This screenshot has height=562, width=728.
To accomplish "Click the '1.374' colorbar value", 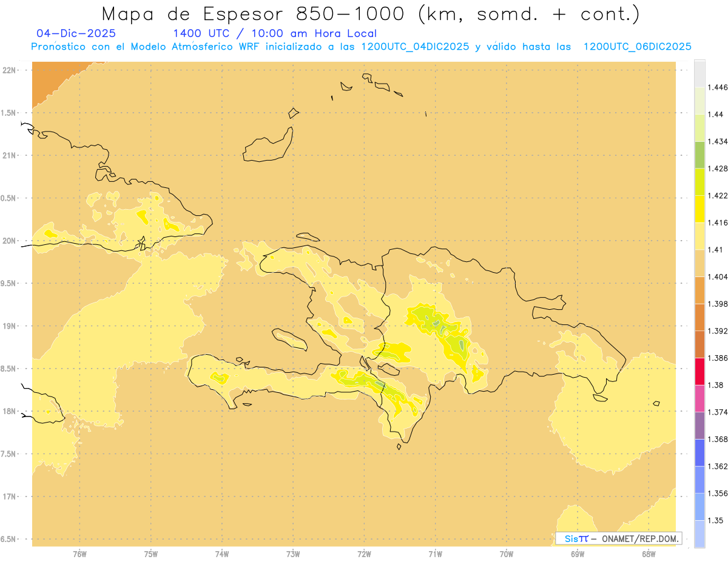I will [717, 412].
